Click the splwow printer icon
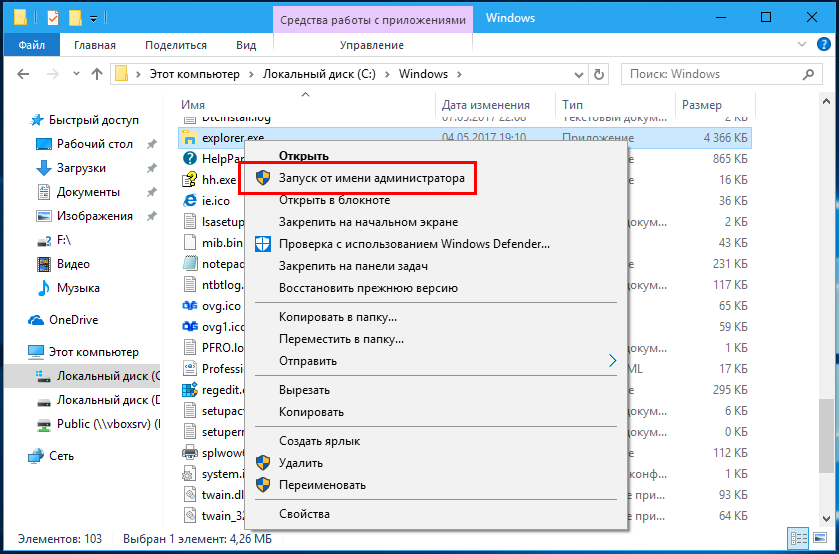Viewport: 839px width, 554px height. (189, 453)
